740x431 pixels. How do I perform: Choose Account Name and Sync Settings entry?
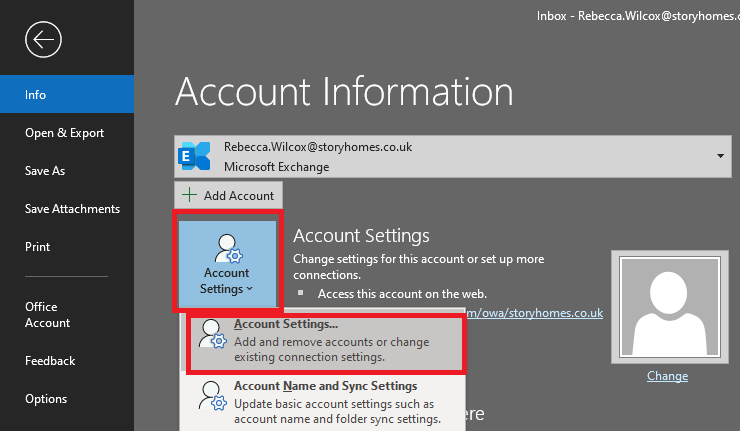pyautogui.click(x=322, y=403)
